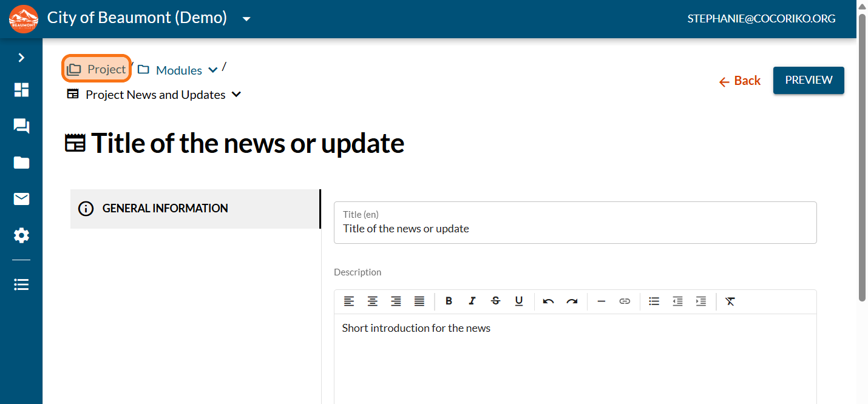Insert a bulleted list
868x404 pixels.
coord(654,301)
